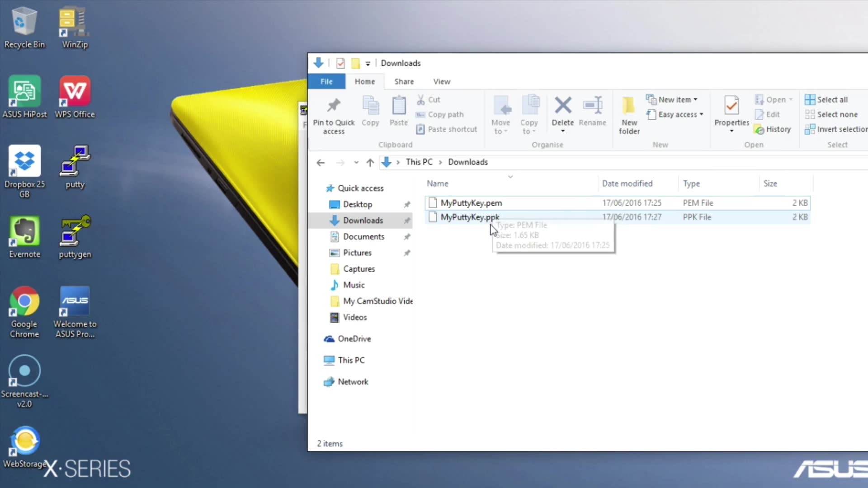This screenshot has height=488, width=868.
Task: Click the Back navigation arrow
Action: (321, 162)
